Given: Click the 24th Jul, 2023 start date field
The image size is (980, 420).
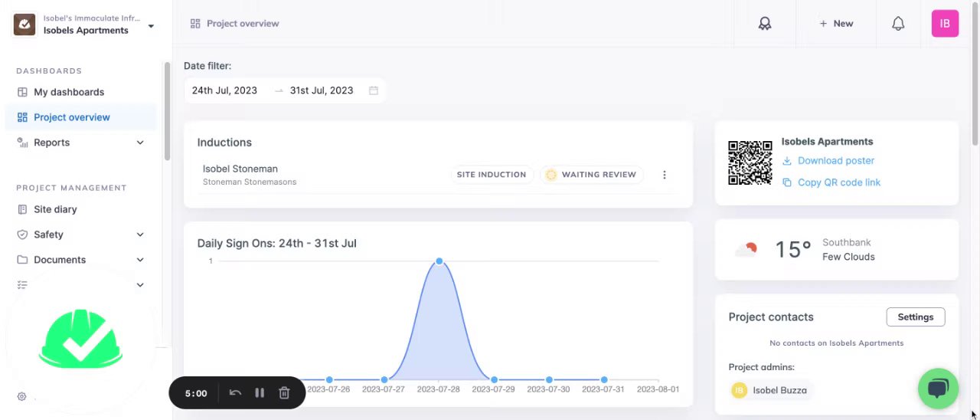Looking at the screenshot, I should [224, 90].
